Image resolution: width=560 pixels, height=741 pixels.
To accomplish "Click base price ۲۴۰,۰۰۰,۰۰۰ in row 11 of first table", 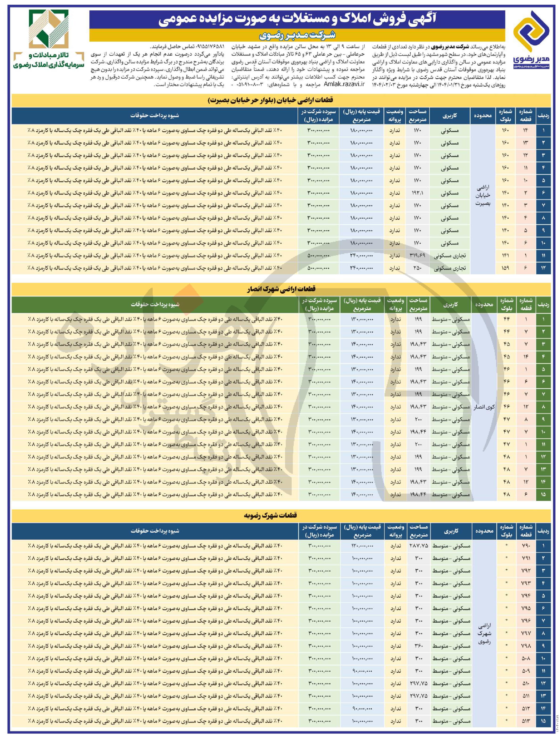I will pos(361,256).
